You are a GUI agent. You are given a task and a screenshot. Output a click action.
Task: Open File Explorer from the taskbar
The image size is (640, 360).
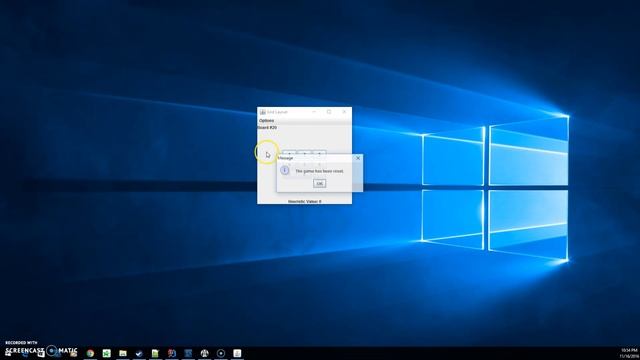click(123, 353)
